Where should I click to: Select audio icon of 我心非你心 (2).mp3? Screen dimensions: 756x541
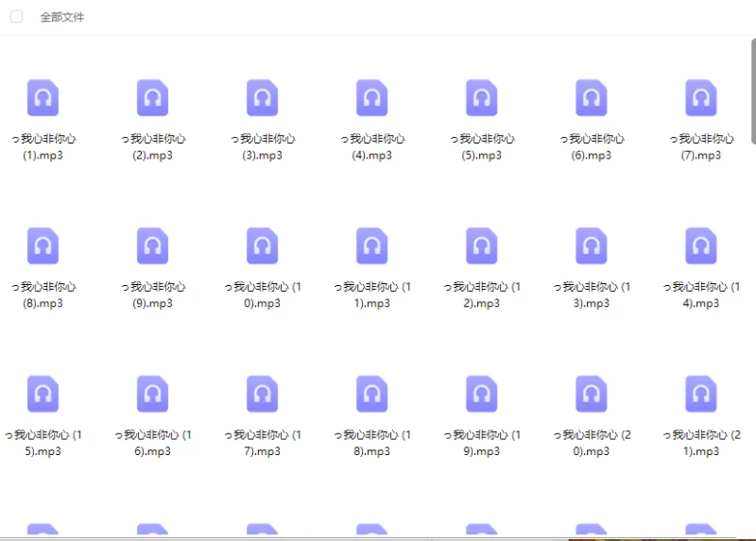[152, 98]
